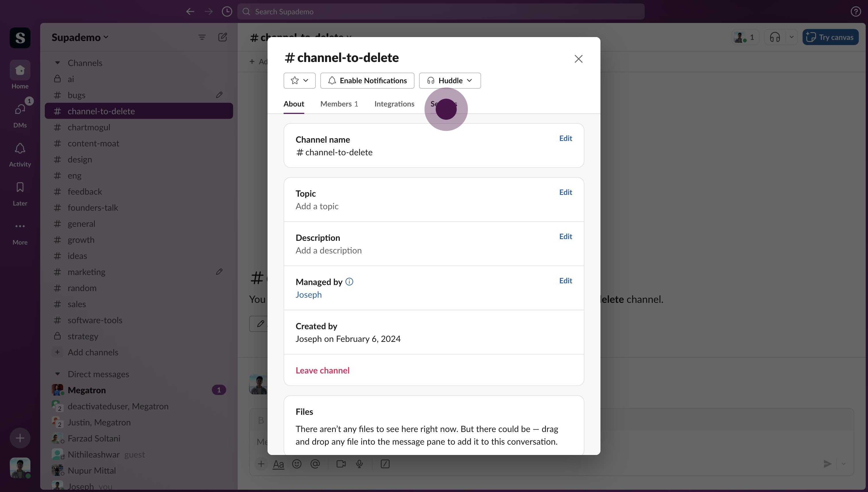Open the emoji picker in composer
This screenshot has width=868, height=492.
[x=297, y=464]
